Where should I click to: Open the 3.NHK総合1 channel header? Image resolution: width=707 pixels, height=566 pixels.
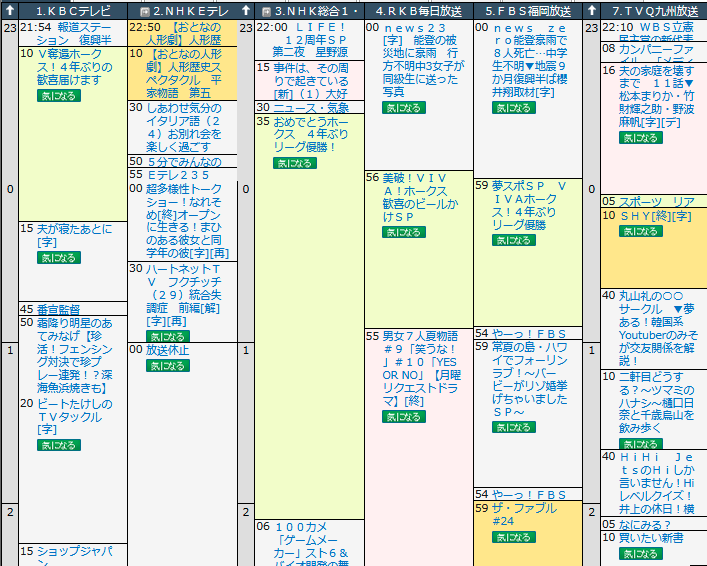click(x=316, y=11)
